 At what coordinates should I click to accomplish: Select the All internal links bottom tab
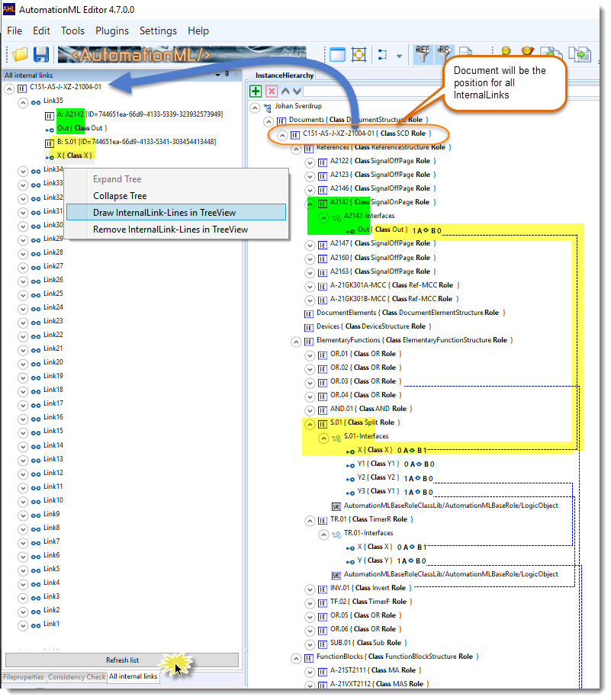[133, 676]
